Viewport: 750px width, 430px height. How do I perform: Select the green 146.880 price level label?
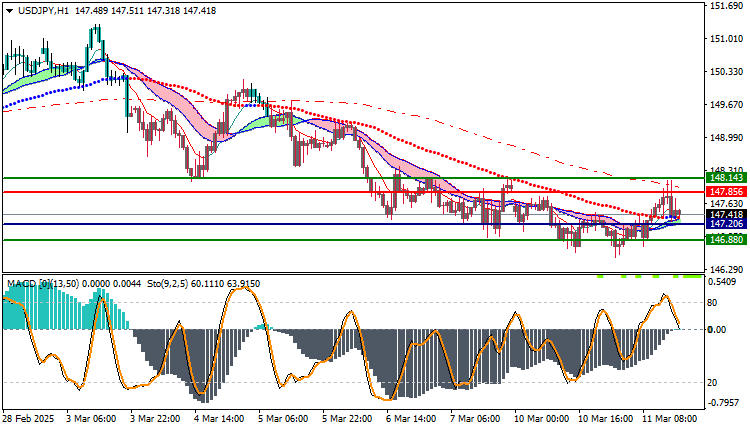tap(727, 240)
